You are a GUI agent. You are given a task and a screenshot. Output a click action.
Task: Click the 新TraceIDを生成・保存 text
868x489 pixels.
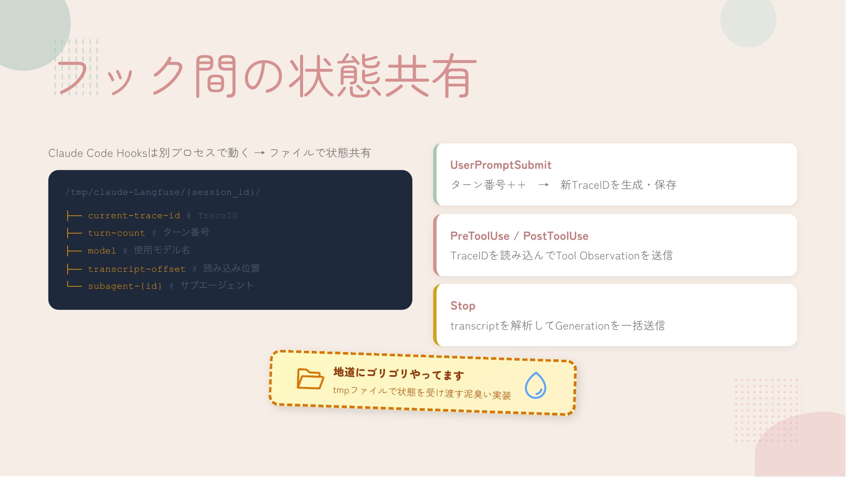coord(618,185)
